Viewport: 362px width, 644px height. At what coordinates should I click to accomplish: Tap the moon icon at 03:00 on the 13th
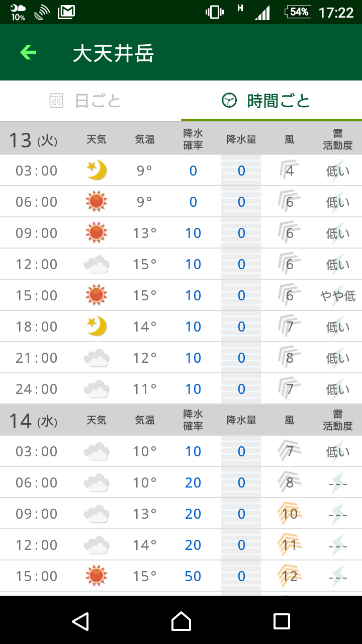(97, 171)
